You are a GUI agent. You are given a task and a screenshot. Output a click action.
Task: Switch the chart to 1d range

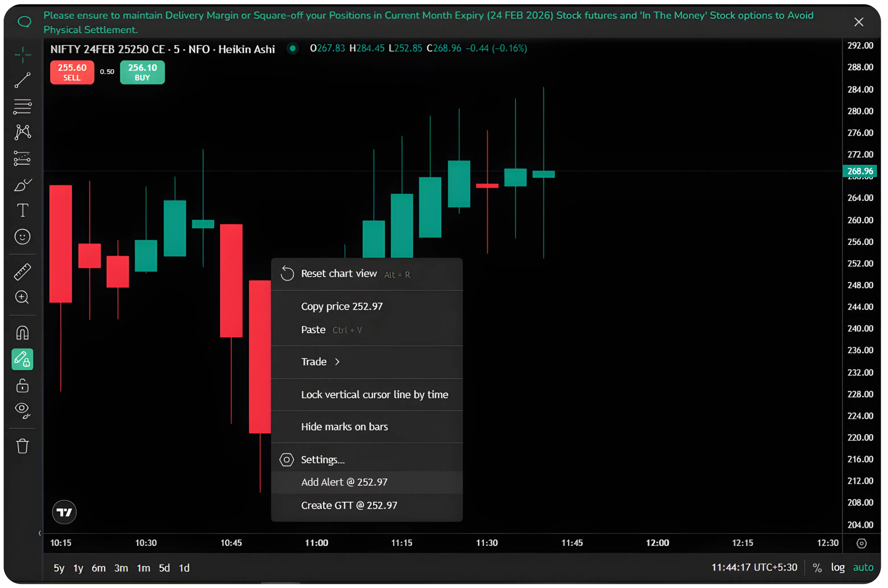pos(184,568)
